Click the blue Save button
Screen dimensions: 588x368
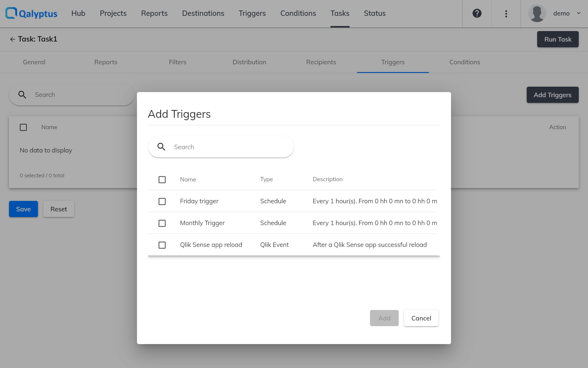pyautogui.click(x=23, y=209)
